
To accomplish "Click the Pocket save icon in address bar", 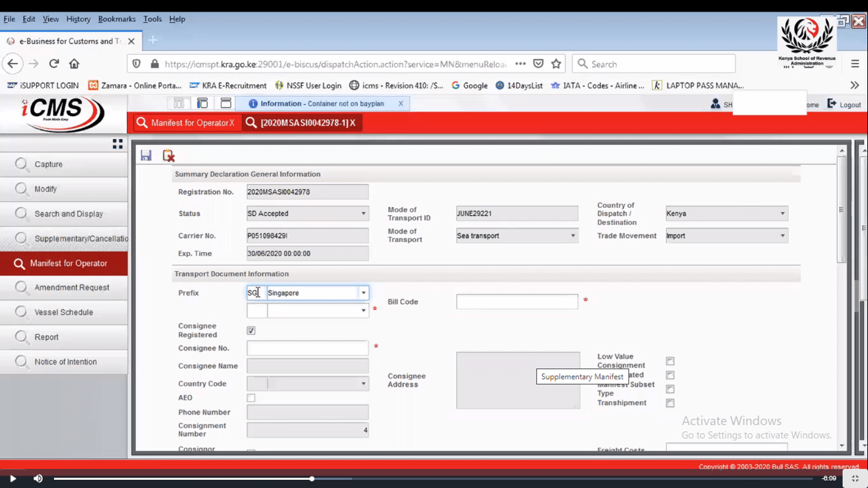I will pyautogui.click(x=538, y=64).
